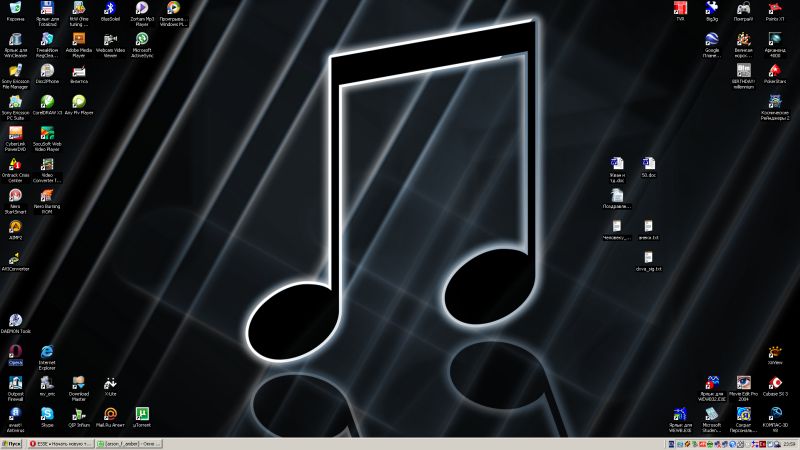
Task: Open the BlueSoleil Bluetooth shortcut
Action: pyautogui.click(x=110, y=12)
